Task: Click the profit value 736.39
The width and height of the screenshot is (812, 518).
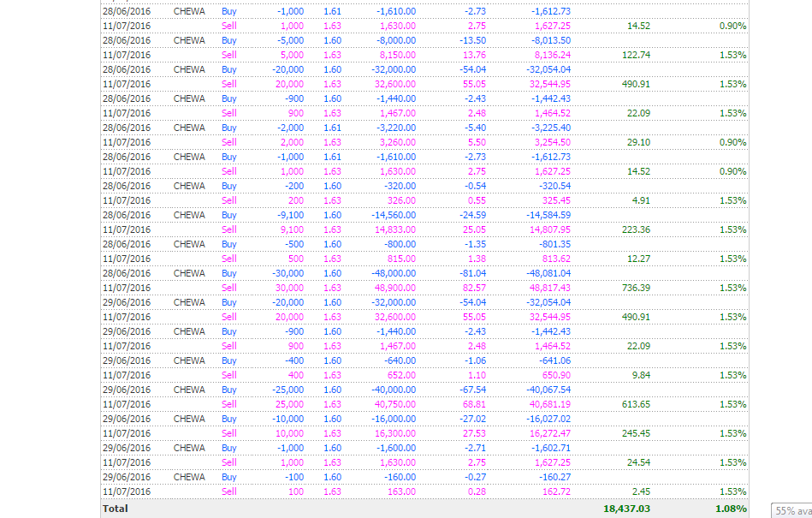Action: 636,287
